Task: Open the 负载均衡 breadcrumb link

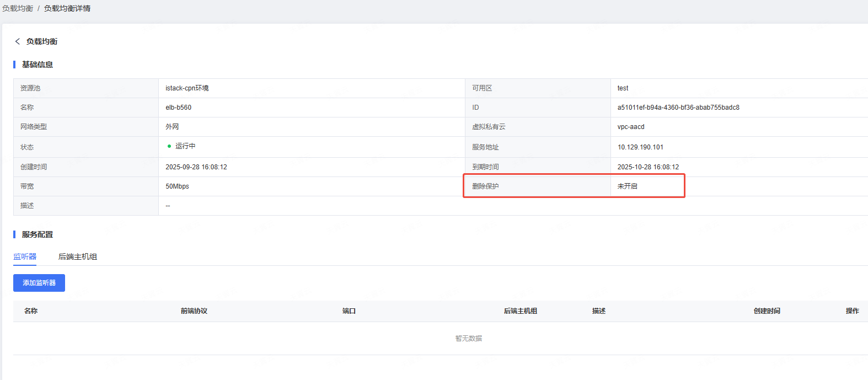Action: (18, 8)
